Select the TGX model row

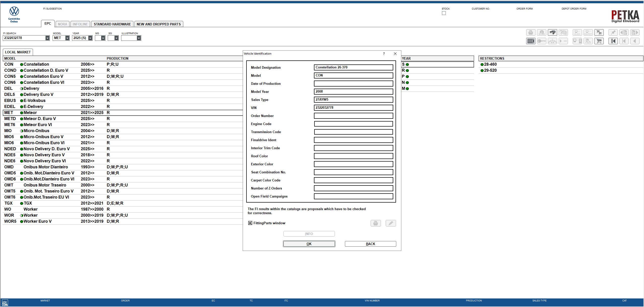[x=123, y=203]
